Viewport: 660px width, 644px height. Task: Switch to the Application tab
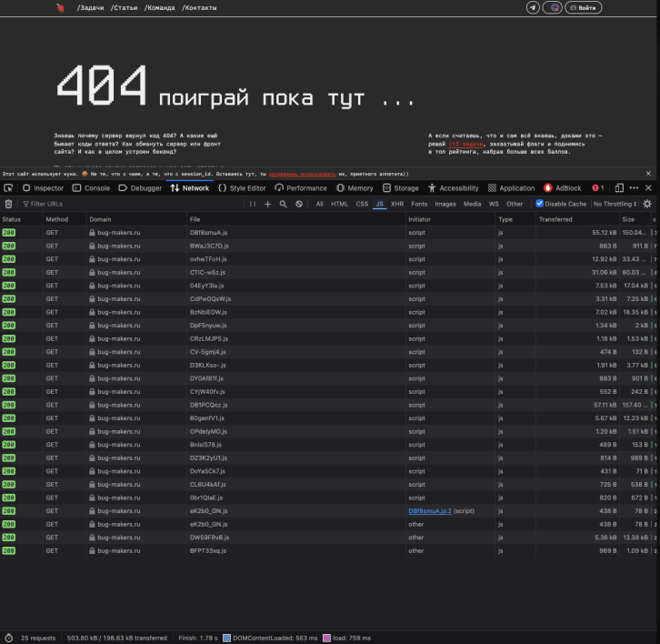(512, 188)
